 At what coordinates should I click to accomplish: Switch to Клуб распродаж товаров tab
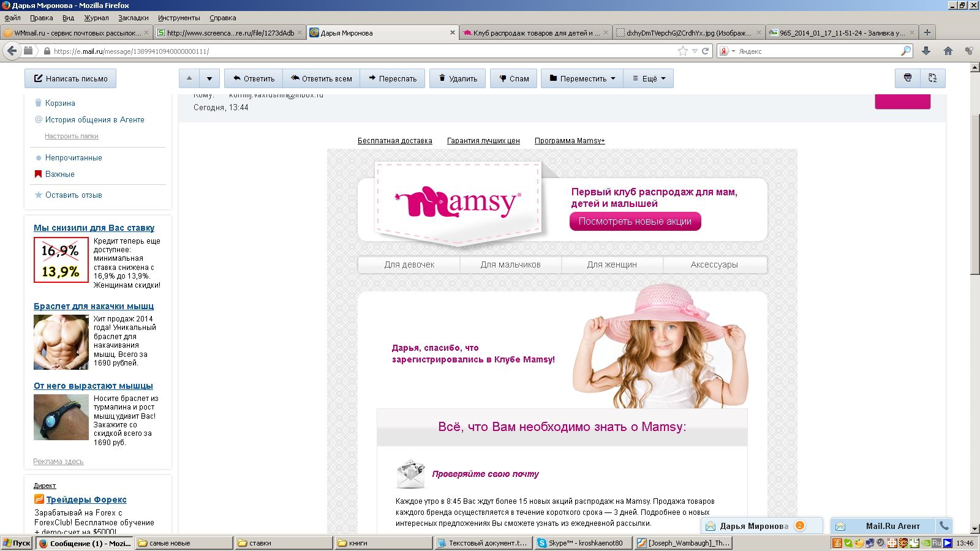pos(536,33)
